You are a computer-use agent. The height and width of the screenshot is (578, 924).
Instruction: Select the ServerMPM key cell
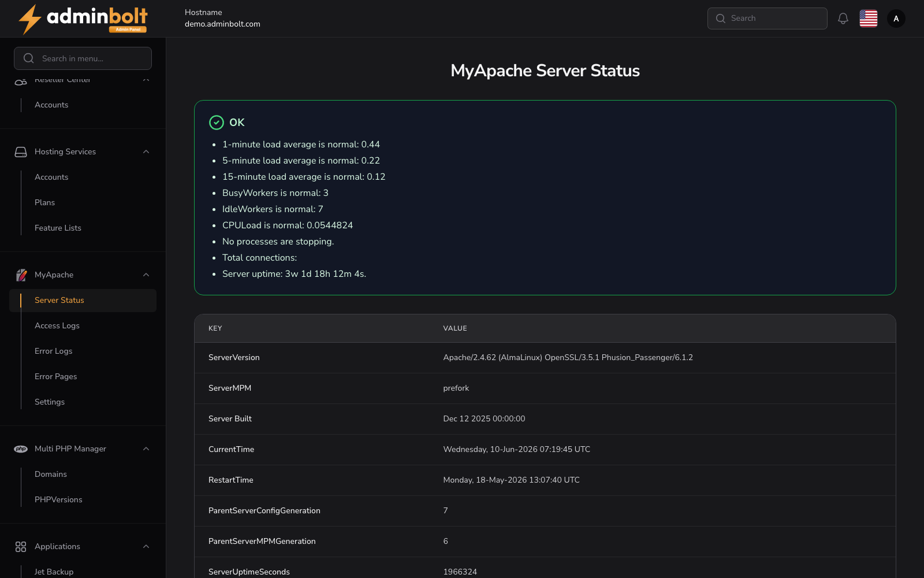tap(230, 388)
